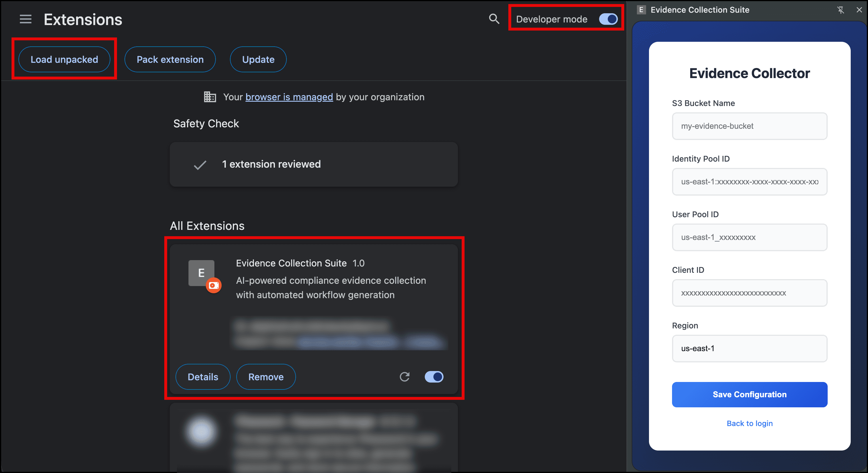
Task: Click Pack extension
Action: (170, 59)
